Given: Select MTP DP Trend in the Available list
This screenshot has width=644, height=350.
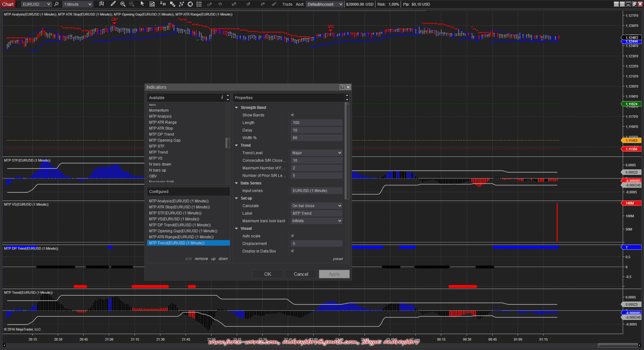Looking at the screenshot, I should tap(161, 134).
